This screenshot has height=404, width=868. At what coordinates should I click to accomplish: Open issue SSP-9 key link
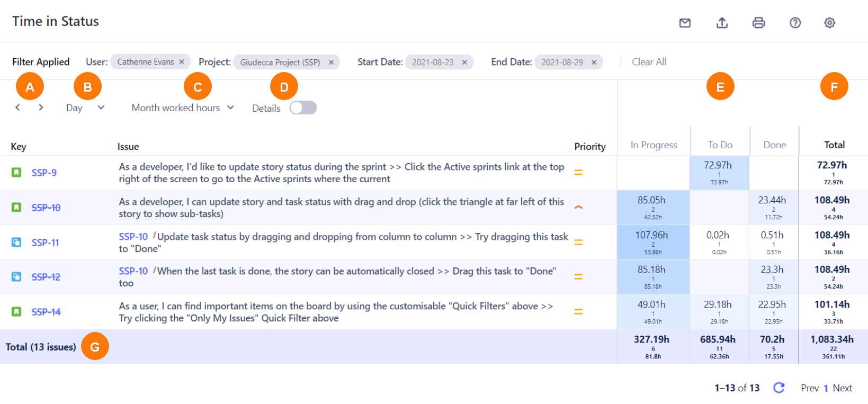click(x=44, y=173)
